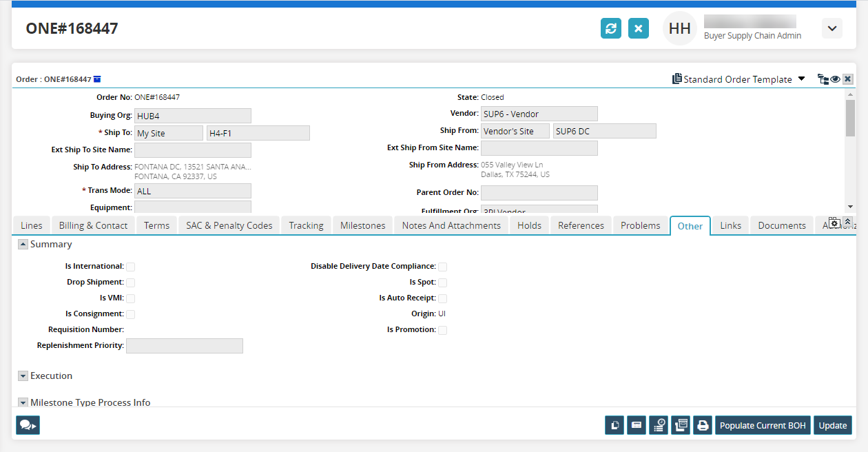Viewport: 868px width, 452px height.
Task: Toggle Is Consignment checkbox
Action: [x=130, y=314]
